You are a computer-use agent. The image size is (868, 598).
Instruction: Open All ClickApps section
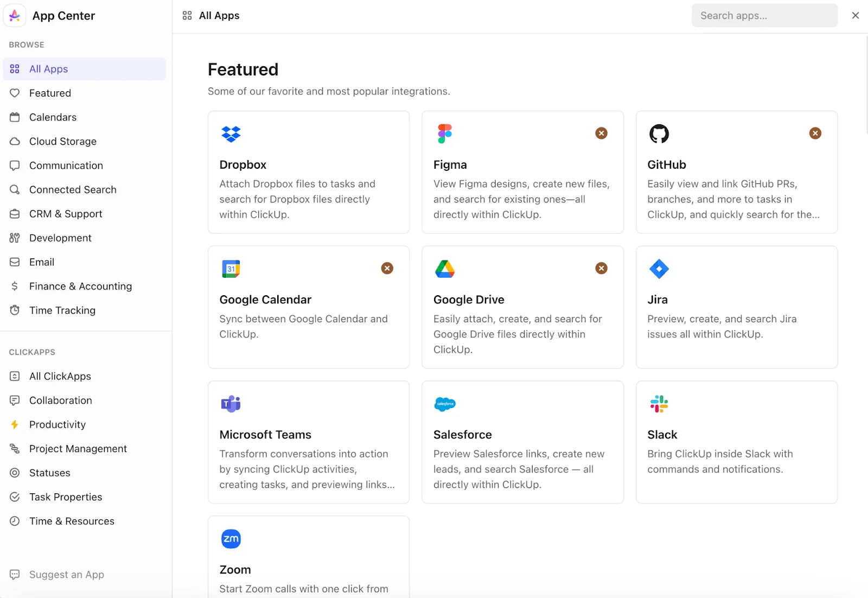(x=85, y=376)
